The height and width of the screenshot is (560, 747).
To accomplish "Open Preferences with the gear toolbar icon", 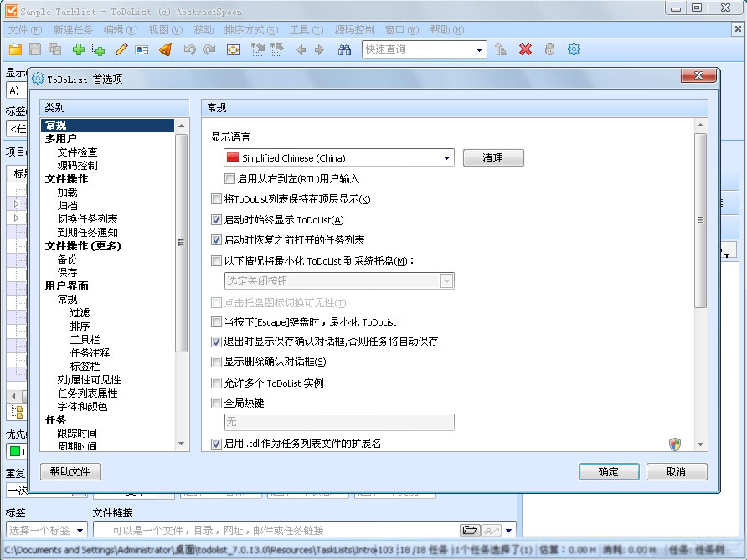I will coord(574,49).
